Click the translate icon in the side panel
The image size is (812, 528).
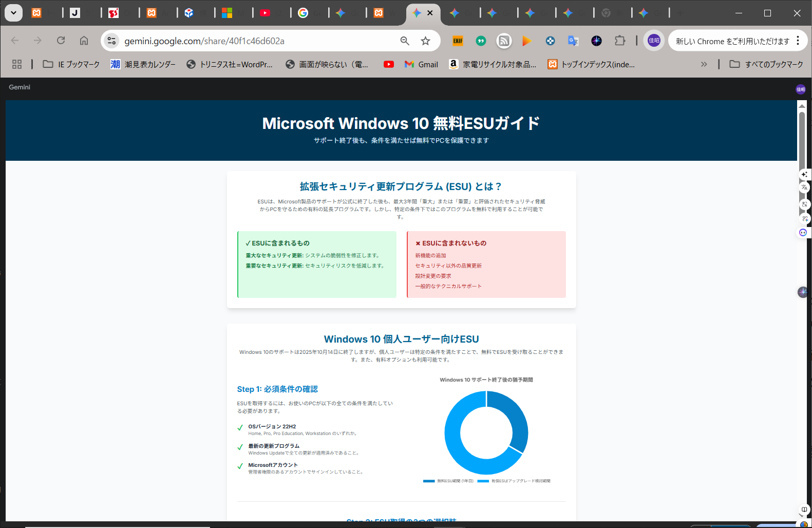pyautogui.click(x=804, y=188)
